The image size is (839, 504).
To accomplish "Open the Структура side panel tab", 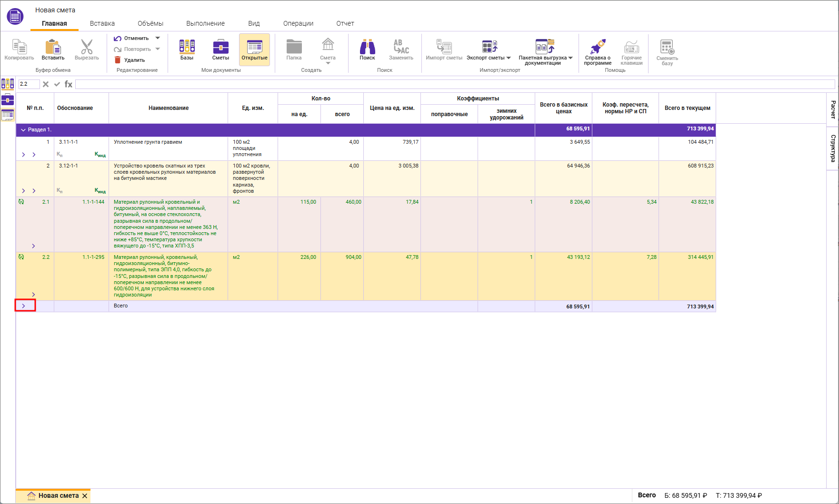I will (833, 148).
